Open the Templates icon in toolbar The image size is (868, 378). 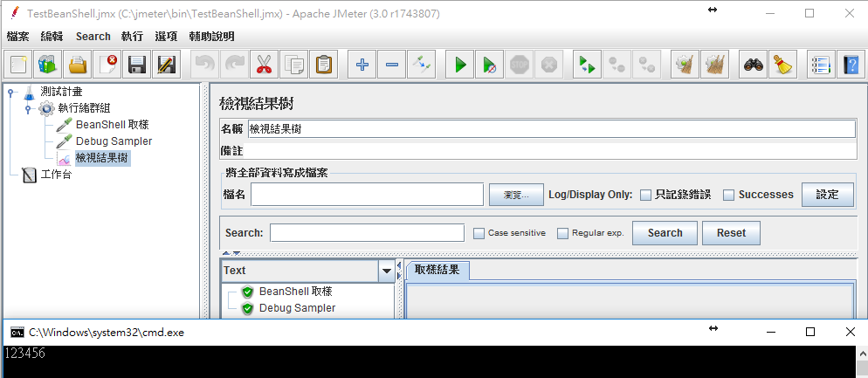point(48,65)
